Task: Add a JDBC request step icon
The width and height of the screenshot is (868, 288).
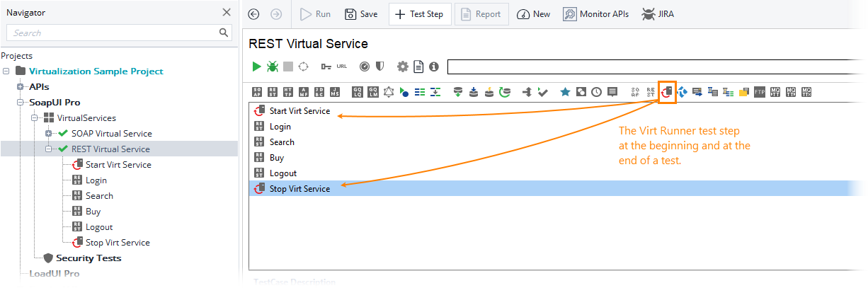Action: tap(319, 91)
